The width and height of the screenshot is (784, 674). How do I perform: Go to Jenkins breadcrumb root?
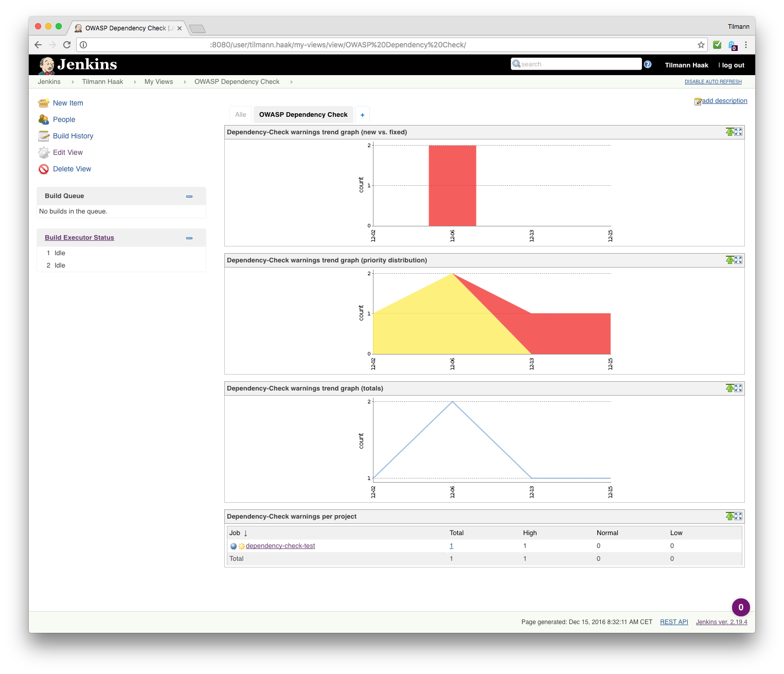(x=49, y=82)
